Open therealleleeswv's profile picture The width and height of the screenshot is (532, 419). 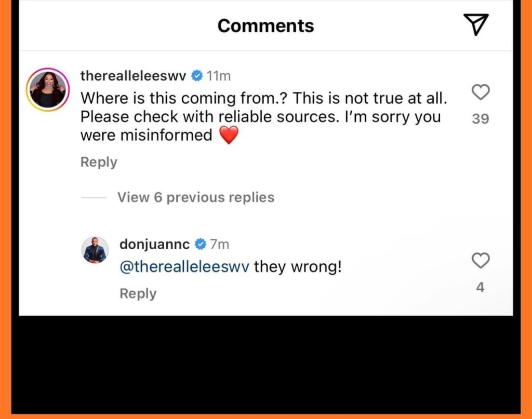pyautogui.click(x=48, y=89)
